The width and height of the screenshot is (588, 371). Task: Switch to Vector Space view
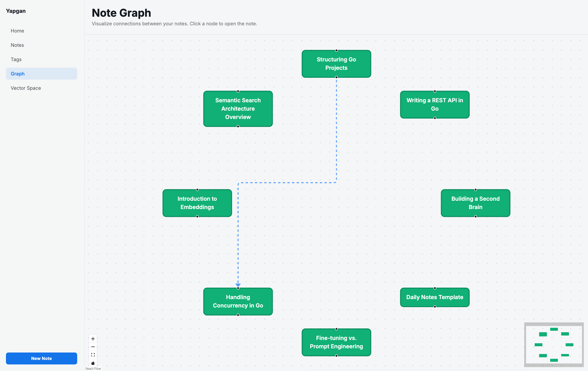click(x=26, y=88)
